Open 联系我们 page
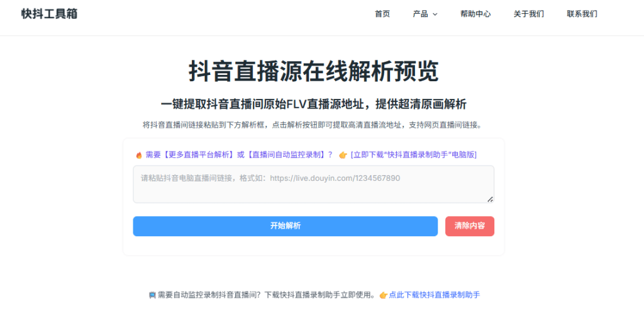 click(582, 14)
